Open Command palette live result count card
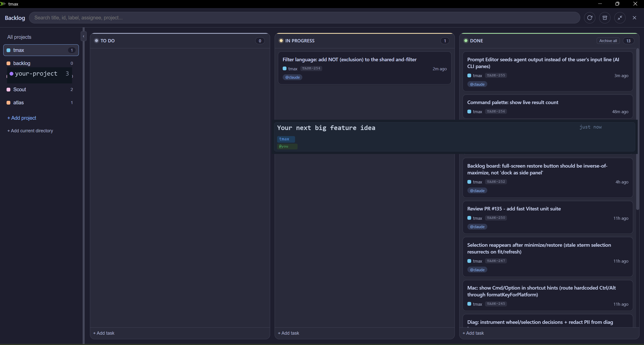The width and height of the screenshot is (644, 345). (x=548, y=107)
